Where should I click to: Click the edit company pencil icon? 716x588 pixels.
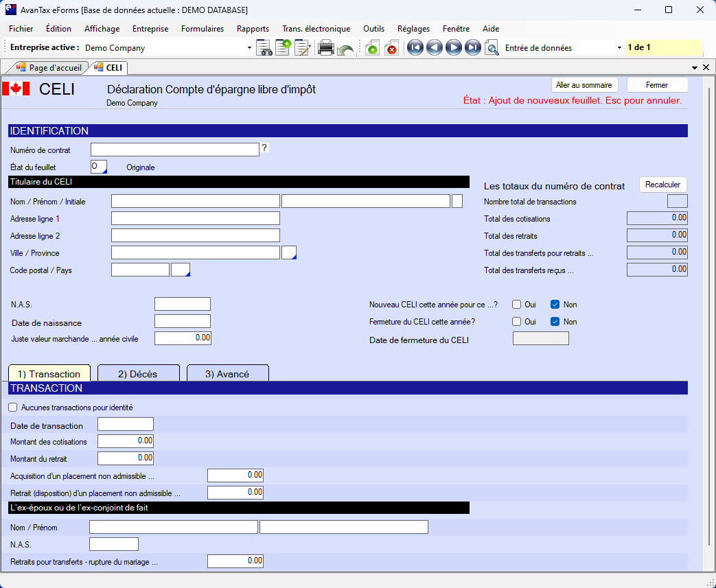point(302,48)
